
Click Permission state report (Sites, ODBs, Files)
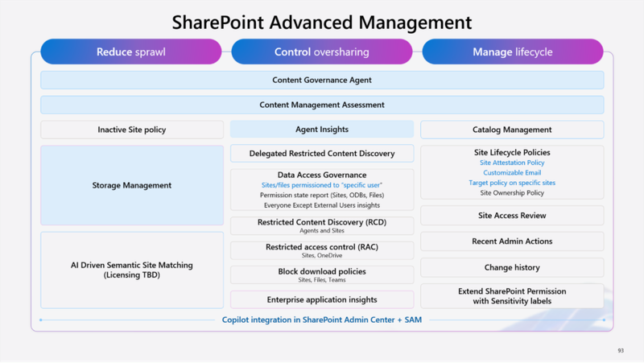322,195
